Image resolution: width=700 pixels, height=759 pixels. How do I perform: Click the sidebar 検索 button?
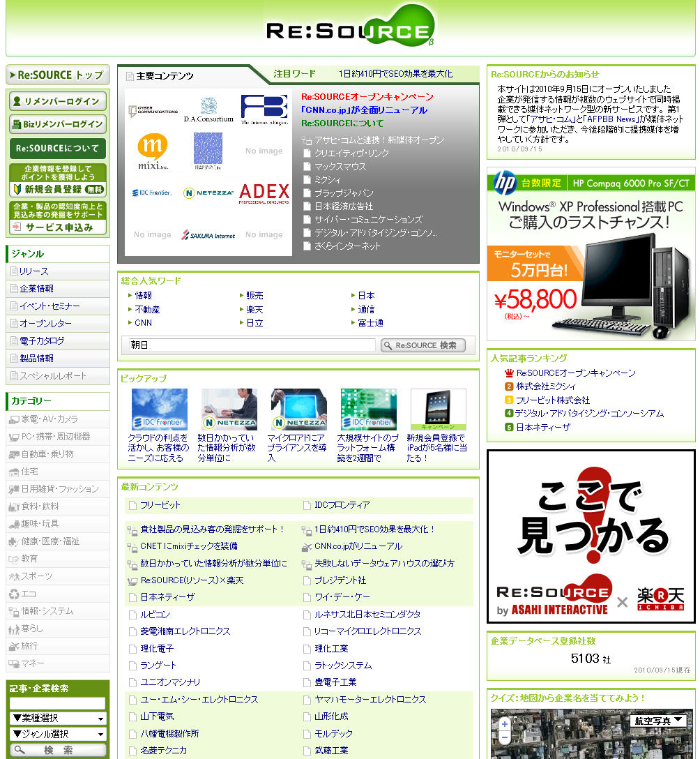58,750
